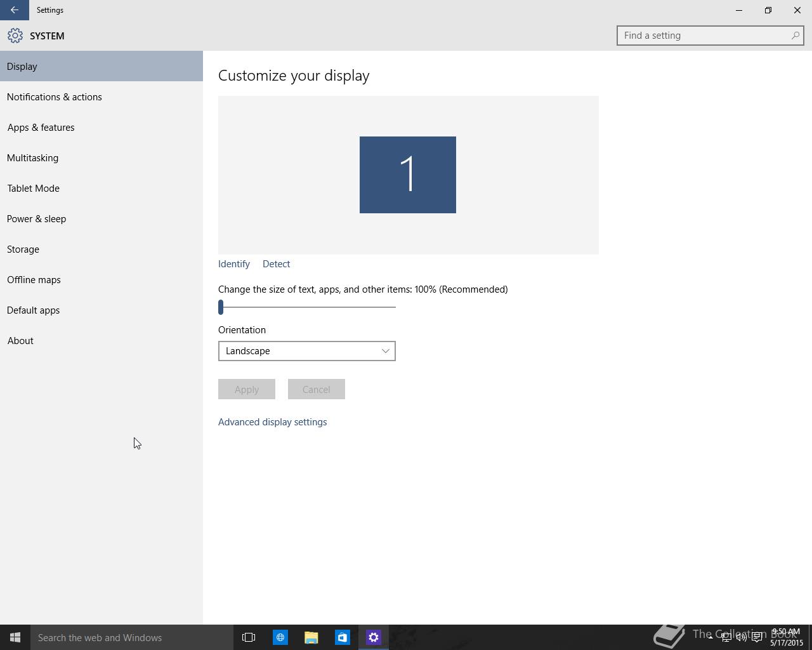Click the Settings gear taskbar icon
The image size is (812, 650).
(x=374, y=637)
